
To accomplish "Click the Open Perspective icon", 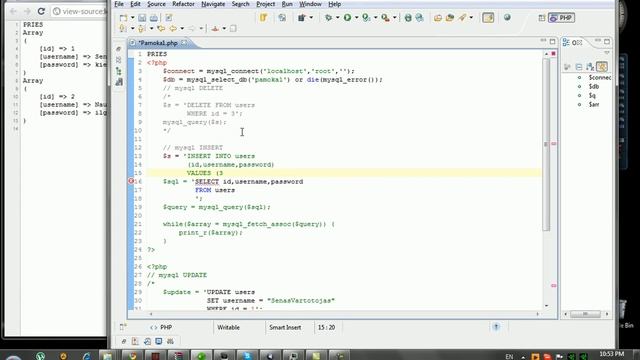I will [x=542, y=18].
